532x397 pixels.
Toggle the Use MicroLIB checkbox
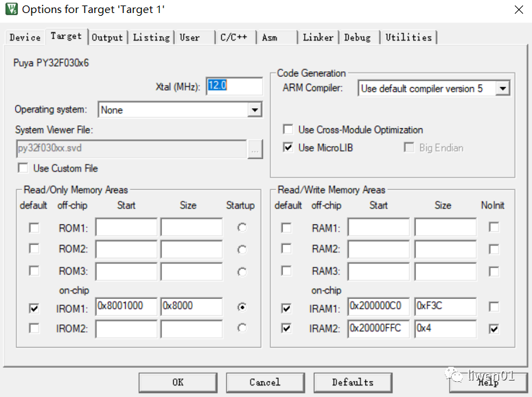tap(288, 147)
